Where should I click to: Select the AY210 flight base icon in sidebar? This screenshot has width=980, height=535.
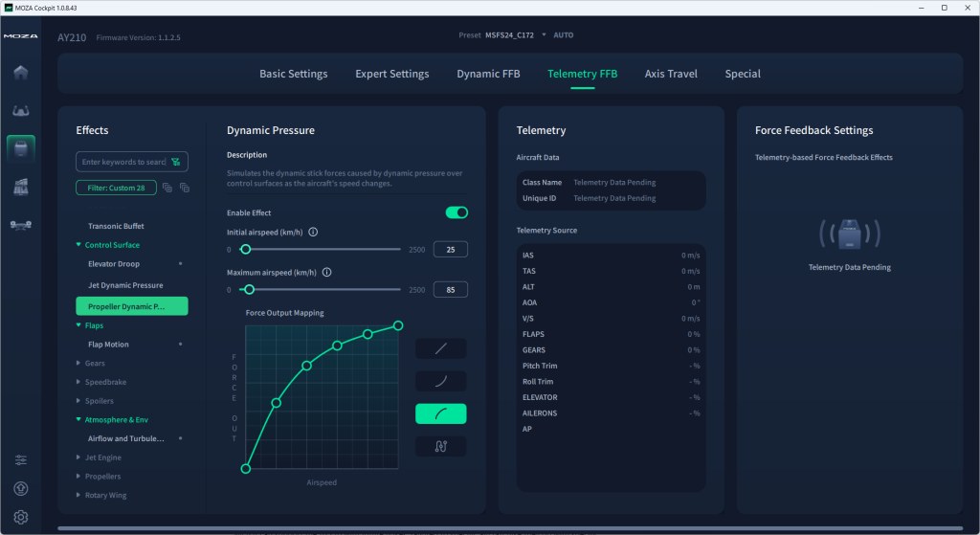(x=21, y=148)
